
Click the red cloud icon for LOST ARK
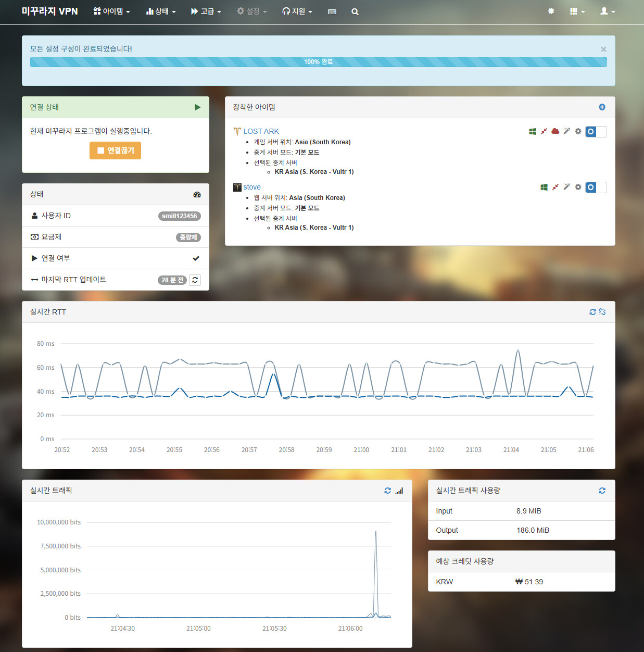(x=555, y=131)
